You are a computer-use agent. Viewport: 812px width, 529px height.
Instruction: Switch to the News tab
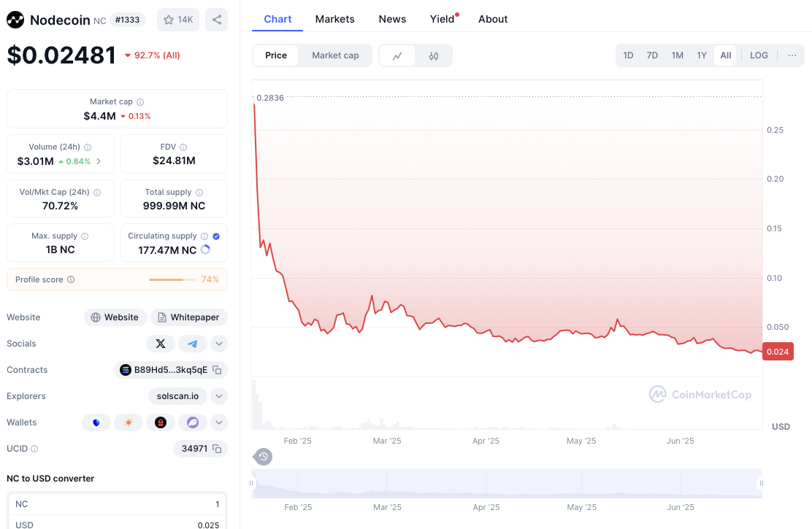point(392,19)
